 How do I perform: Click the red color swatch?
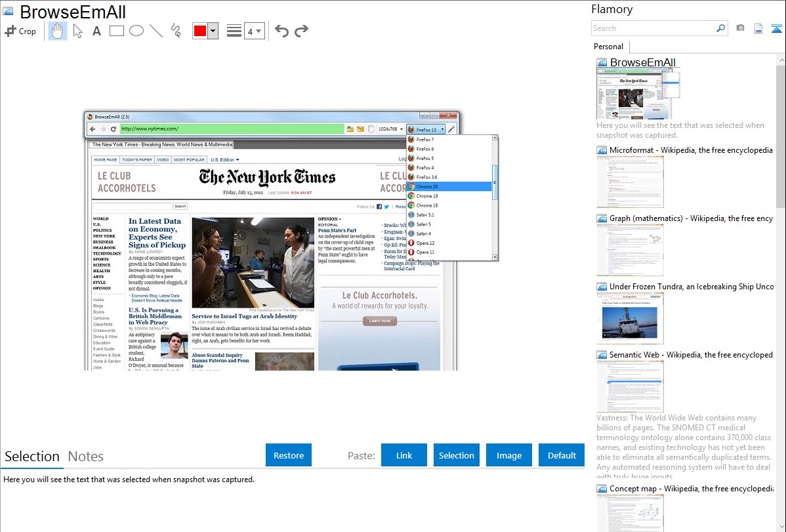(200, 31)
